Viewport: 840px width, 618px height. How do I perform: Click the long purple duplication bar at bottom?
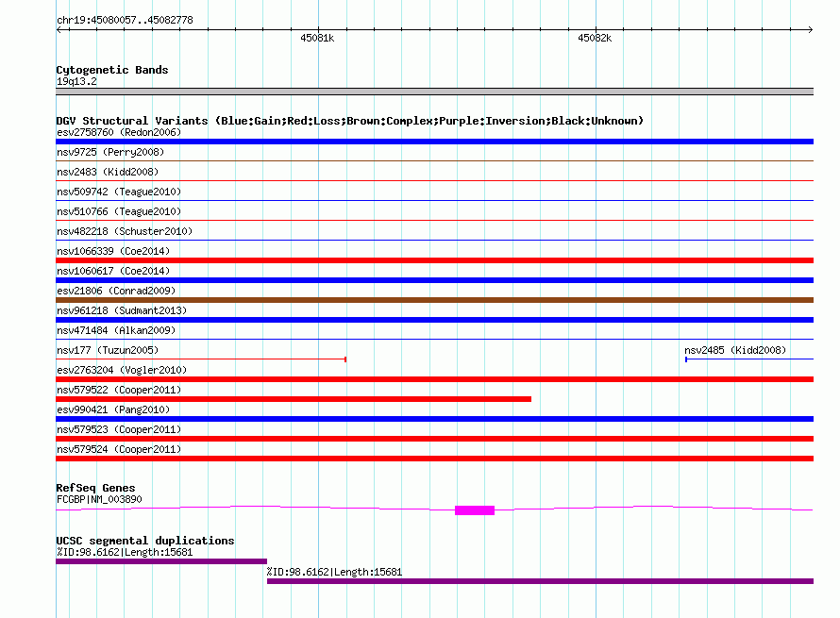point(540,581)
